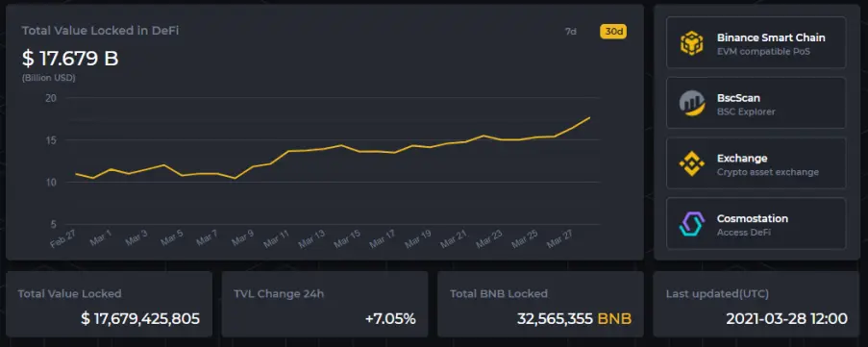Click 'EVM compatible PoS' subtitle
Screen dimensions: 868x347
pos(763,52)
